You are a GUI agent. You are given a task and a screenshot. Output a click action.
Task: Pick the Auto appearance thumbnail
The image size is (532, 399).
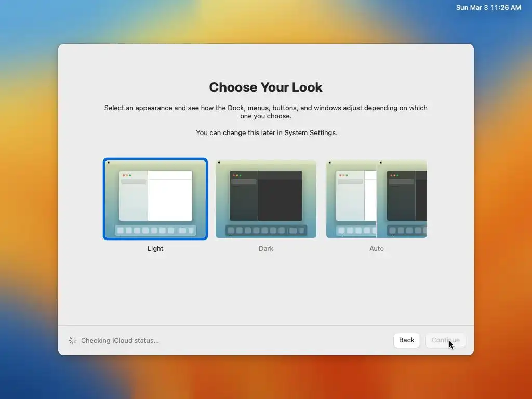pyautogui.click(x=377, y=199)
